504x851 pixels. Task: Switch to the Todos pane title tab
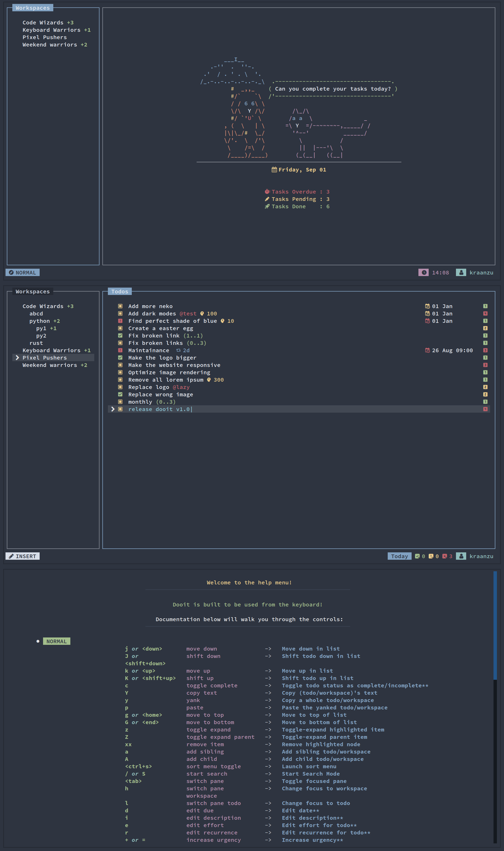(119, 292)
